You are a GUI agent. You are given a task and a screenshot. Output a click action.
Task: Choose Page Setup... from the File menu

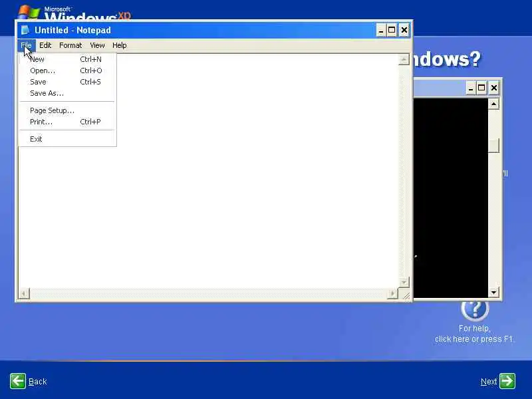[x=67, y=110]
